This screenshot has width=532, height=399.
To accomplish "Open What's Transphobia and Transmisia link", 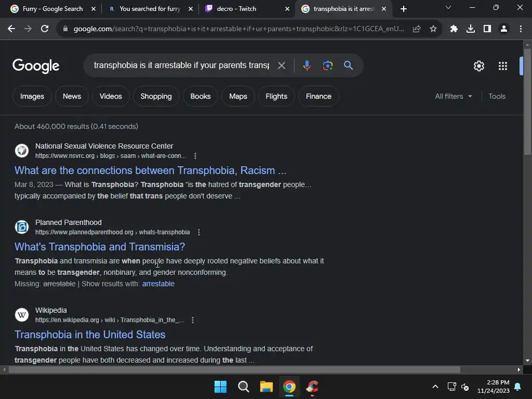I will pyautogui.click(x=100, y=247).
